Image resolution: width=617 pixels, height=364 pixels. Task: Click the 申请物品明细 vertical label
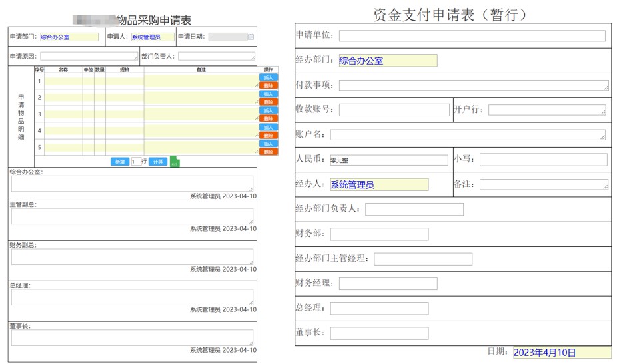[x=21, y=116]
